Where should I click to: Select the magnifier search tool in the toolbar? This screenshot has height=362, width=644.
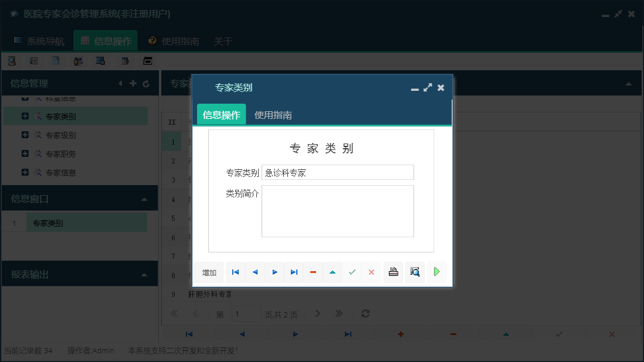12,60
